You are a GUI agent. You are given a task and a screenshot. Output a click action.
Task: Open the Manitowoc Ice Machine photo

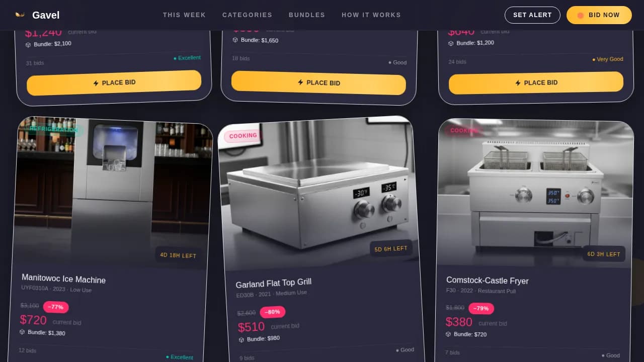coord(112,191)
